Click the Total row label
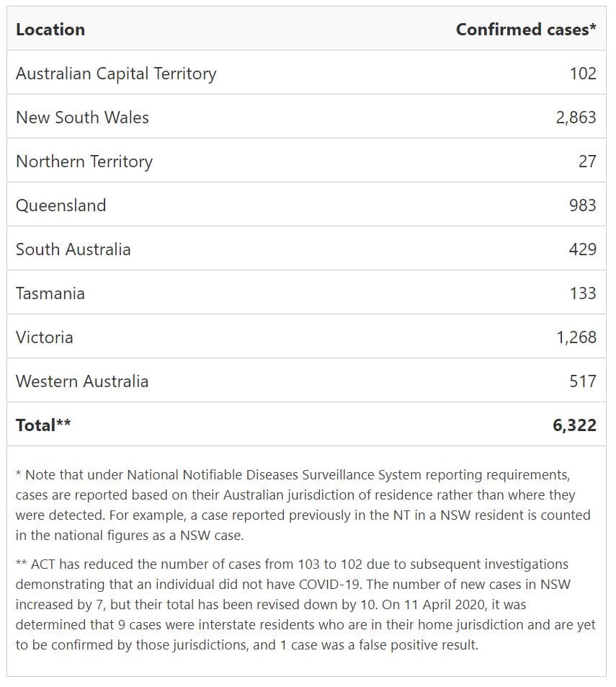This screenshot has height=687, width=616. pos(43,425)
